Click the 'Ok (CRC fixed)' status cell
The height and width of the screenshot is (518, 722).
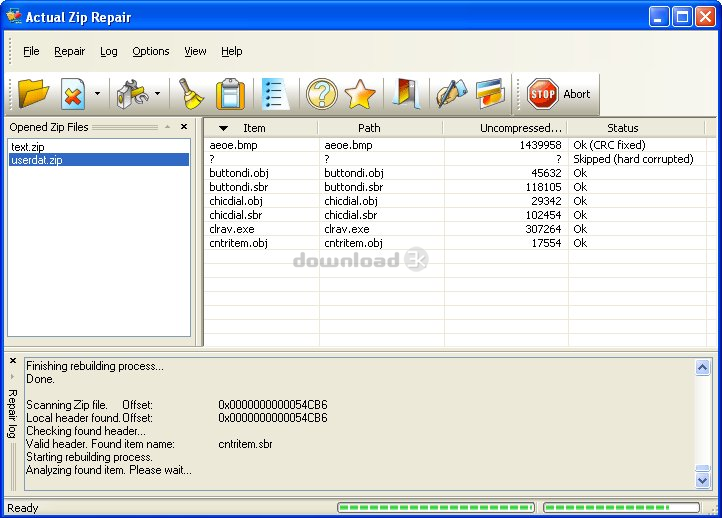pyautogui.click(x=609, y=145)
